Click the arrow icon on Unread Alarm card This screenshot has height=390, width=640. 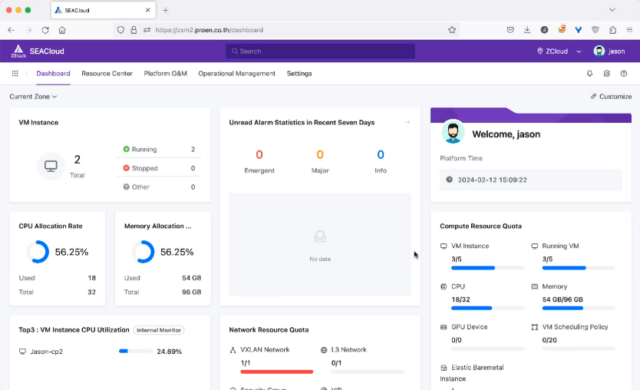click(407, 122)
